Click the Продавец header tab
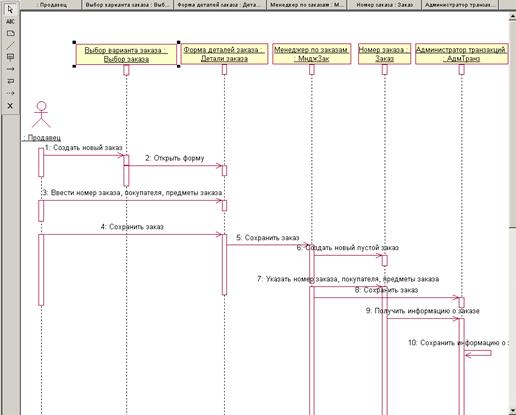Screen dimensions: 516x415 53,5
